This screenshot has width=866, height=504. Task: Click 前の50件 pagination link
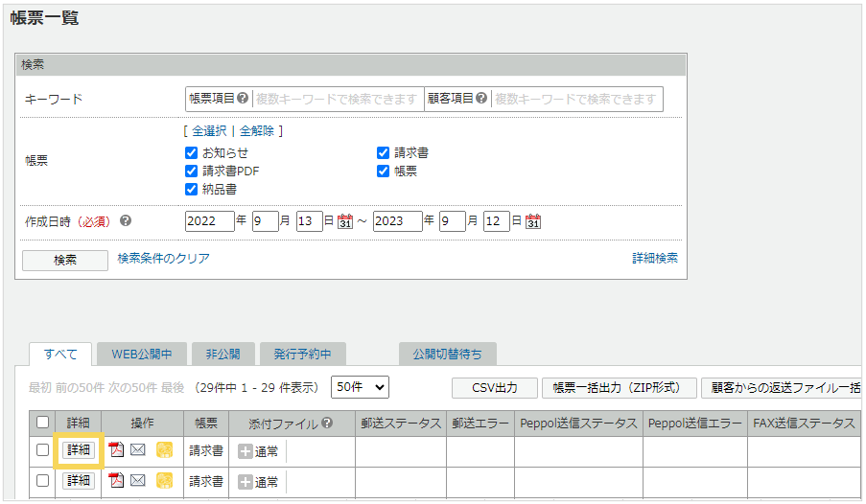(80, 387)
